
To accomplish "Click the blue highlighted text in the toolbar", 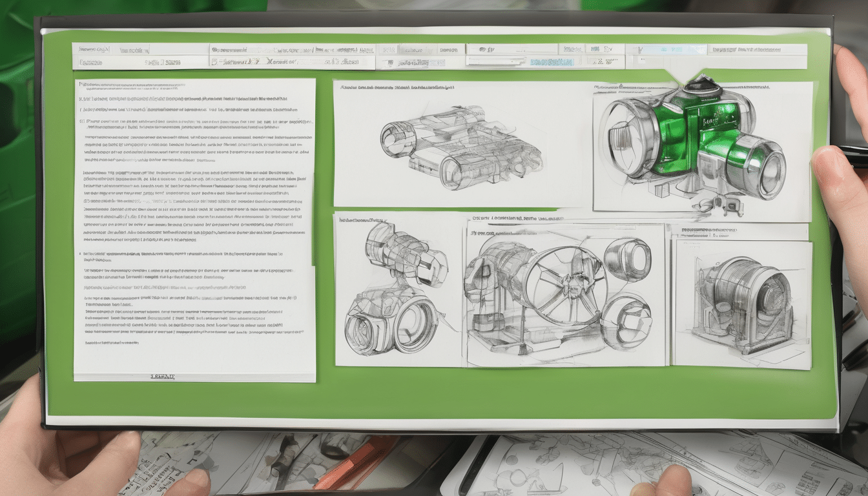I will click(x=551, y=62).
